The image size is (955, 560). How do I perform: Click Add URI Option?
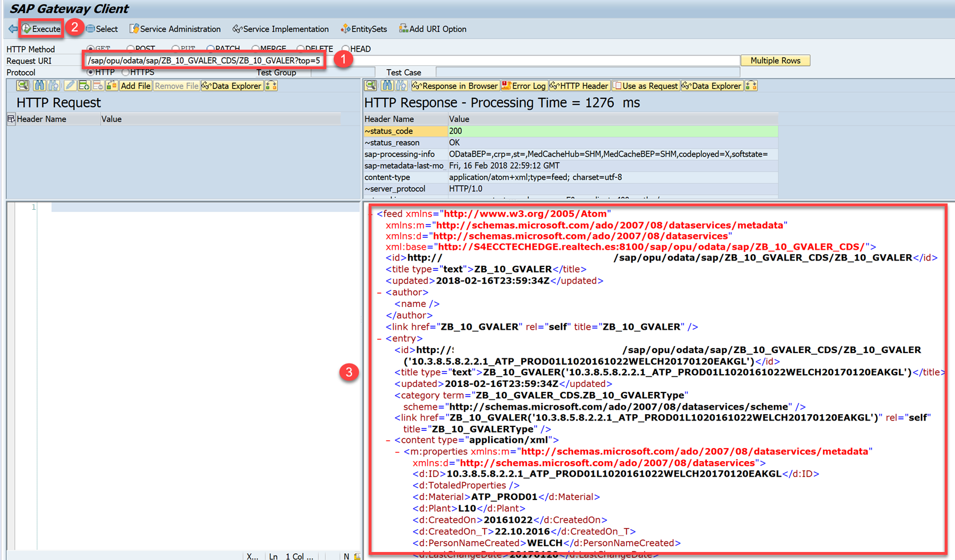pyautogui.click(x=433, y=29)
